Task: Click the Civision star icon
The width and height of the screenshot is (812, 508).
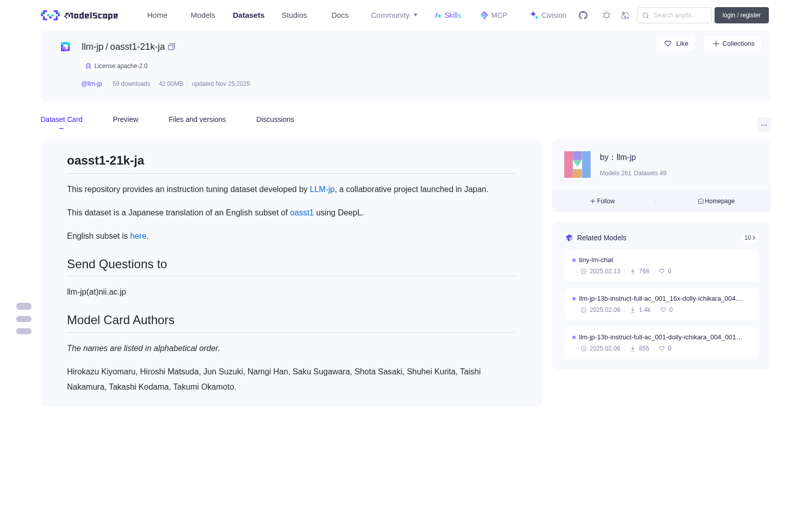Action: pyautogui.click(x=534, y=15)
